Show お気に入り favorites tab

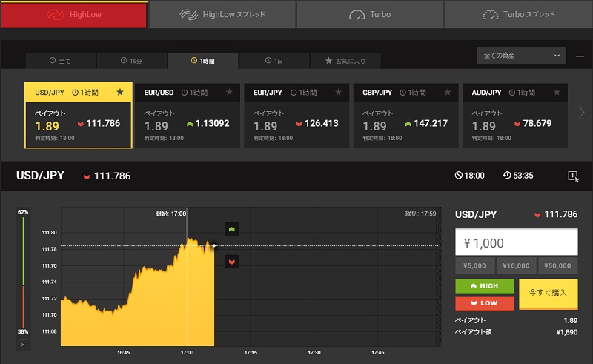tap(345, 61)
